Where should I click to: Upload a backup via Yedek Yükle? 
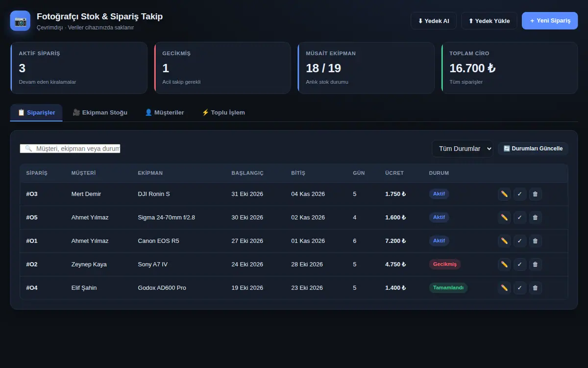[x=489, y=21]
